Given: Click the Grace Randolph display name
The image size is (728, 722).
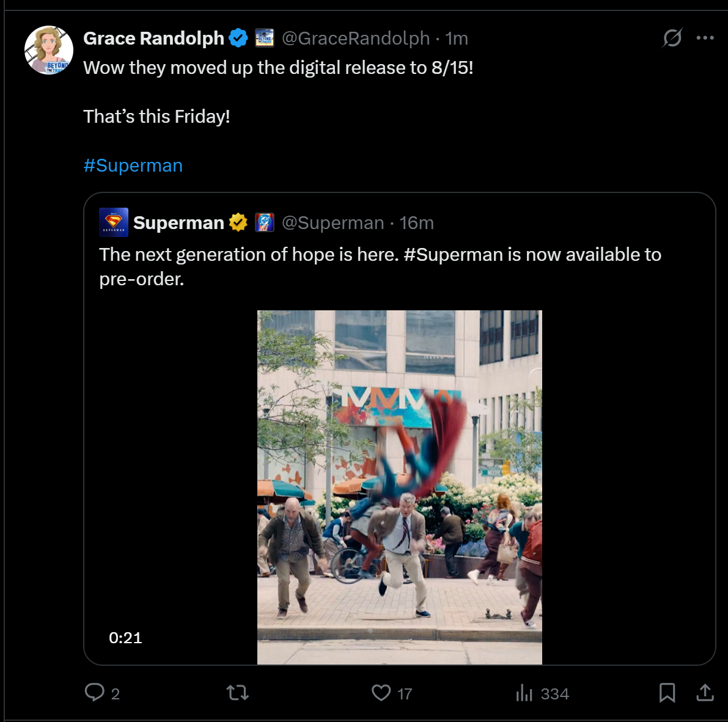Looking at the screenshot, I should 153,38.
